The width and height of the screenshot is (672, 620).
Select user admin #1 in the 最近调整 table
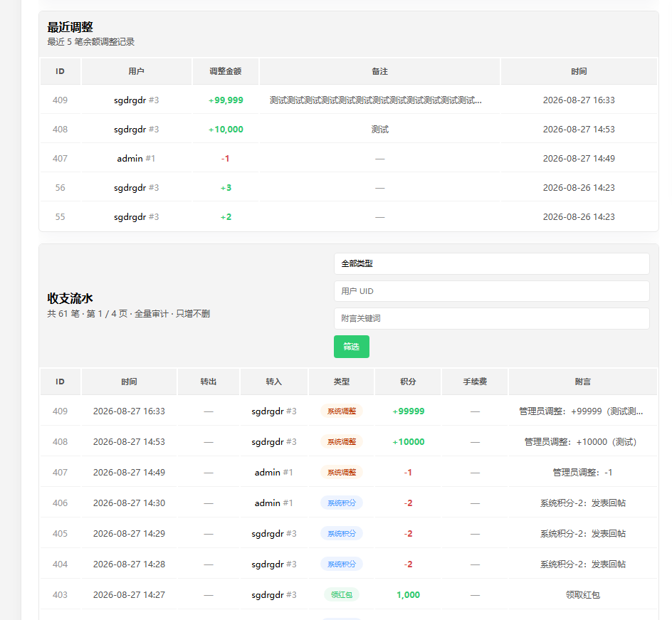point(136,159)
